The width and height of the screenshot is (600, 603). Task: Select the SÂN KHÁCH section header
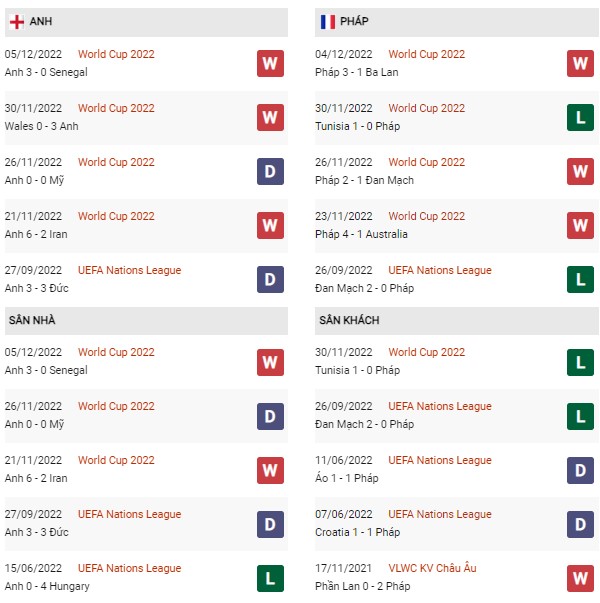(x=350, y=320)
